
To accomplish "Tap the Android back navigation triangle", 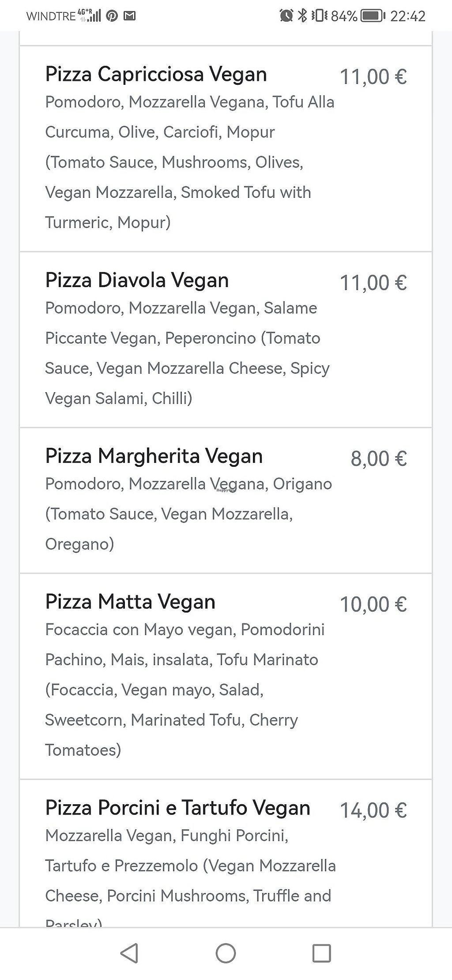I will point(129,953).
